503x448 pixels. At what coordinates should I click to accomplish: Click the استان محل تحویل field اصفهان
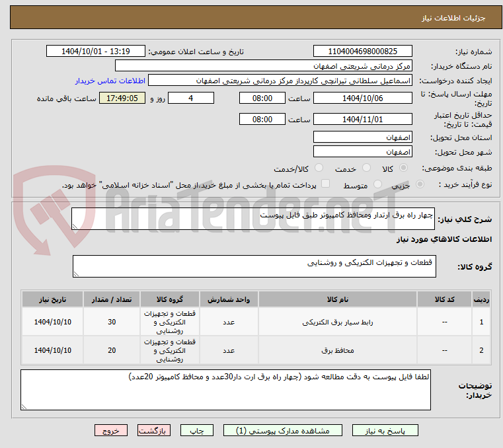(362, 137)
